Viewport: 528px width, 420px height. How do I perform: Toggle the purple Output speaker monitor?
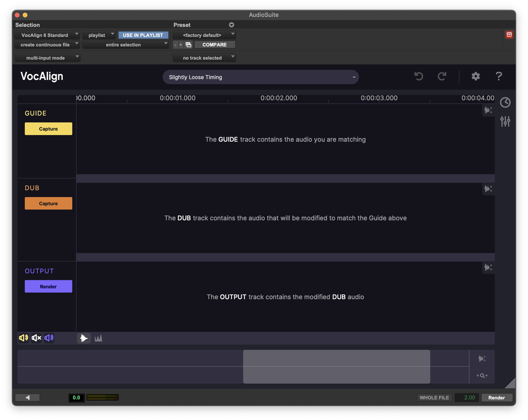click(49, 338)
